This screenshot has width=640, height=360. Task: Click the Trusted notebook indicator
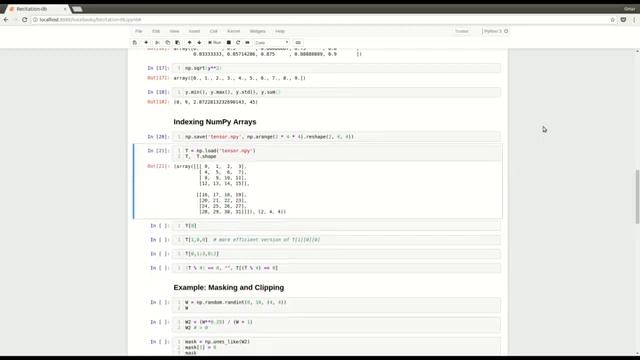(462, 31)
